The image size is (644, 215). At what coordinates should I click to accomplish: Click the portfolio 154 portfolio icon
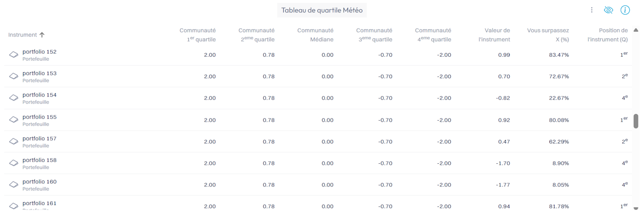(14, 98)
